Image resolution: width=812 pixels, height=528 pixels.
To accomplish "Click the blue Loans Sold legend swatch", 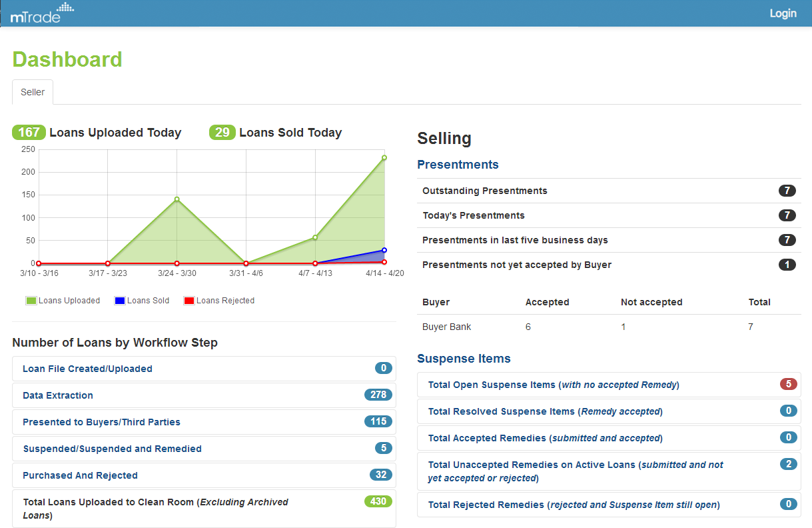I will pyautogui.click(x=119, y=301).
